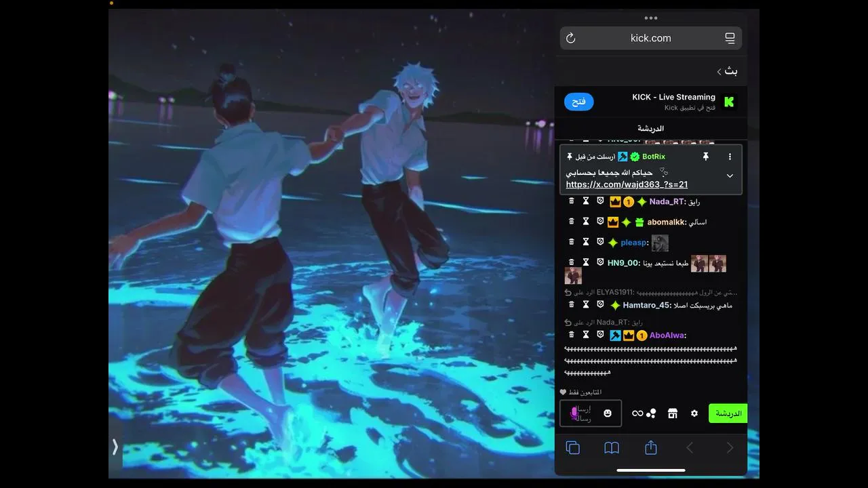Open Safari tabs overview icon
Viewport: 868px width, 488px height.
573,448
